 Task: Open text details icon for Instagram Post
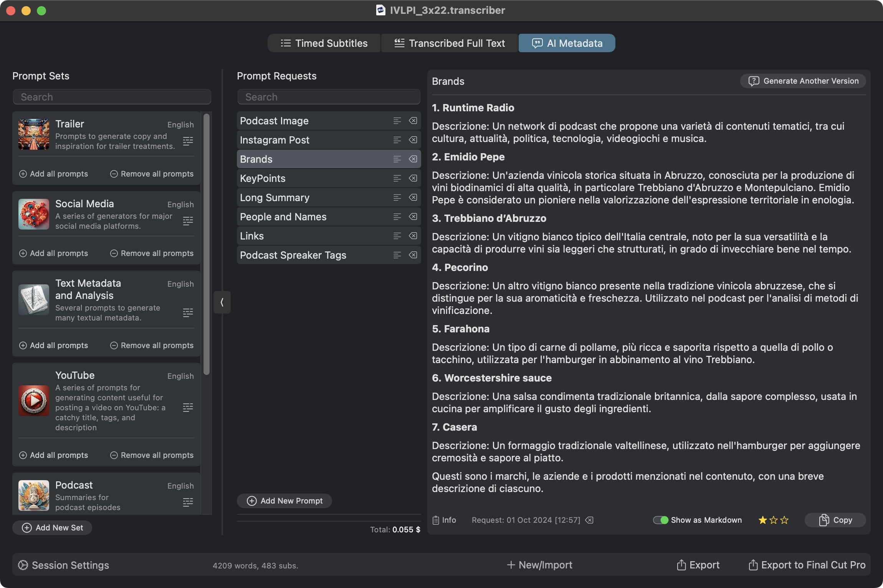click(397, 140)
